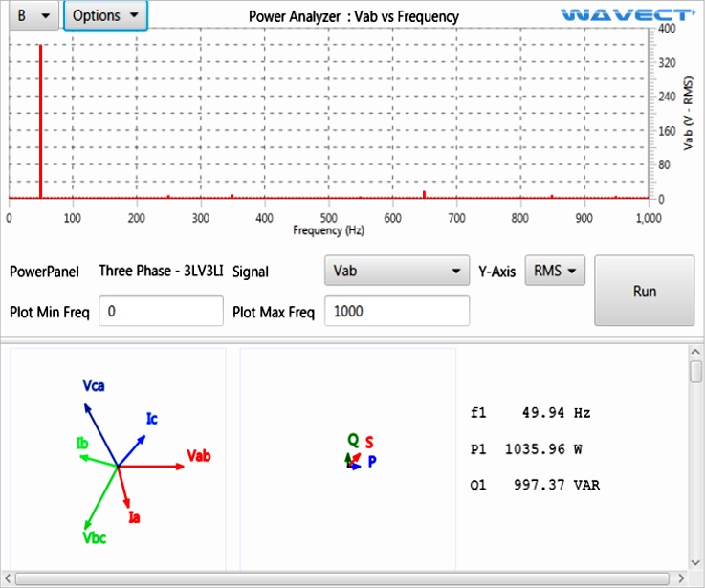Image resolution: width=705 pixels, height=588 pixels.
Task: Click the vertical scrollbar up arrow
Action: pos(695,352)
